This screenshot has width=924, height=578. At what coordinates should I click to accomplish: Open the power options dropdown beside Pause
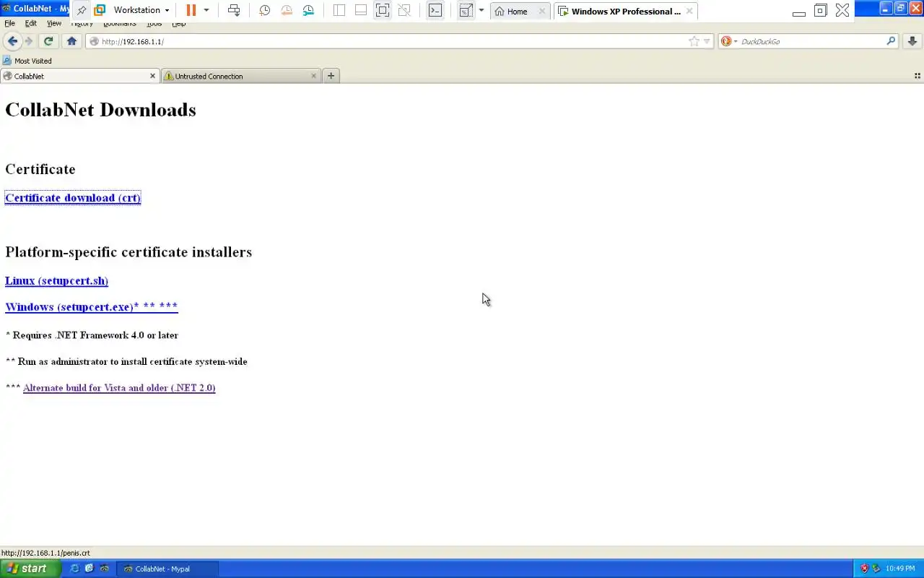(x=206, y=11)
